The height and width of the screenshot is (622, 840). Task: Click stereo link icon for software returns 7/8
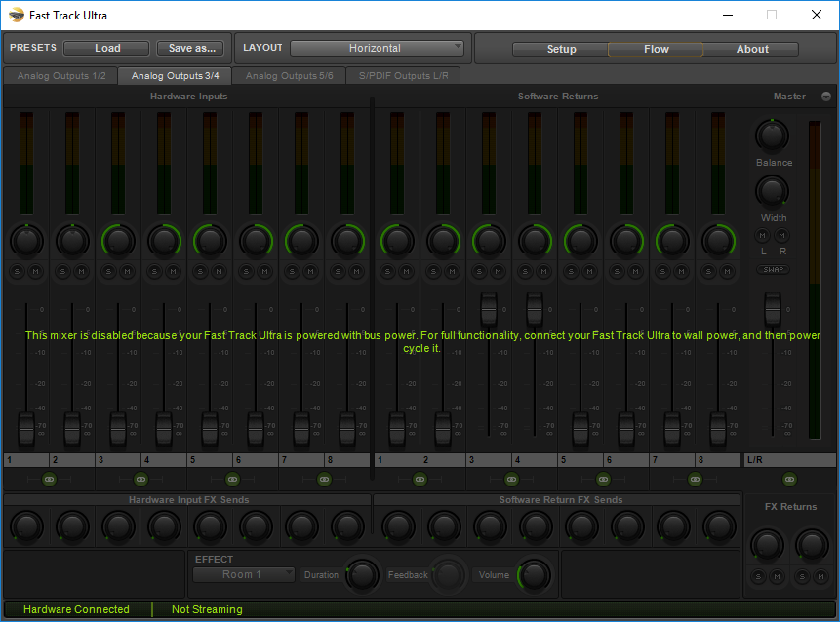point(695,479)
